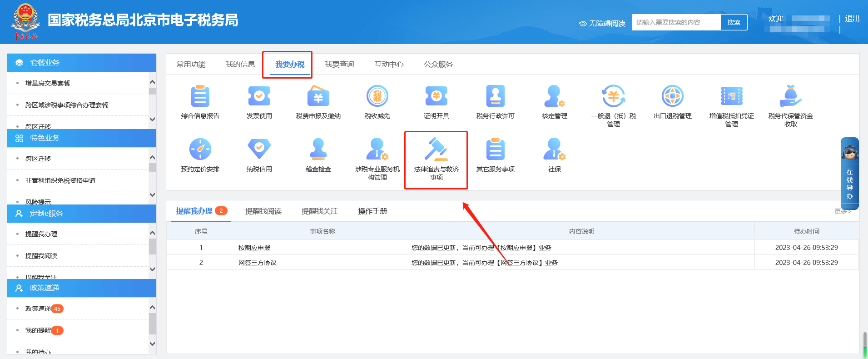Click the 在线导办 assistant widget
Viewport: 868px width, 359px height.
pyautogui.click(x=849, y=174)
